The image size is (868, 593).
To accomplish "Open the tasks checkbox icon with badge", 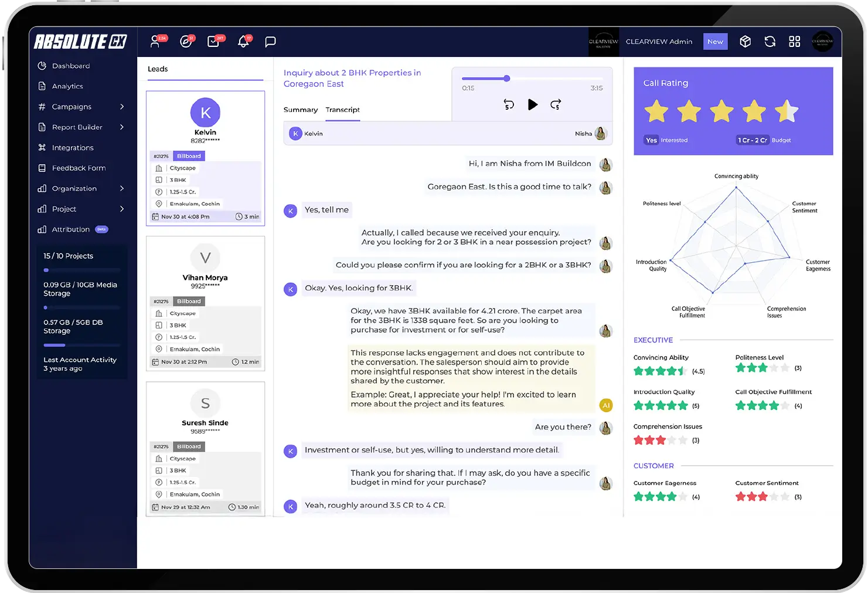I will tap(214, 42).
